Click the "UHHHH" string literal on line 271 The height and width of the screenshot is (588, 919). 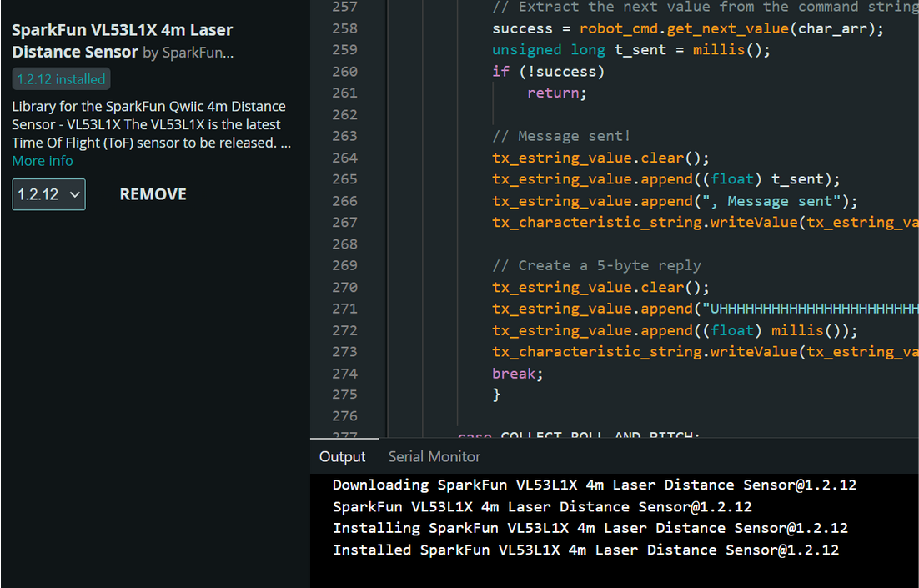[x=809, y=309]
